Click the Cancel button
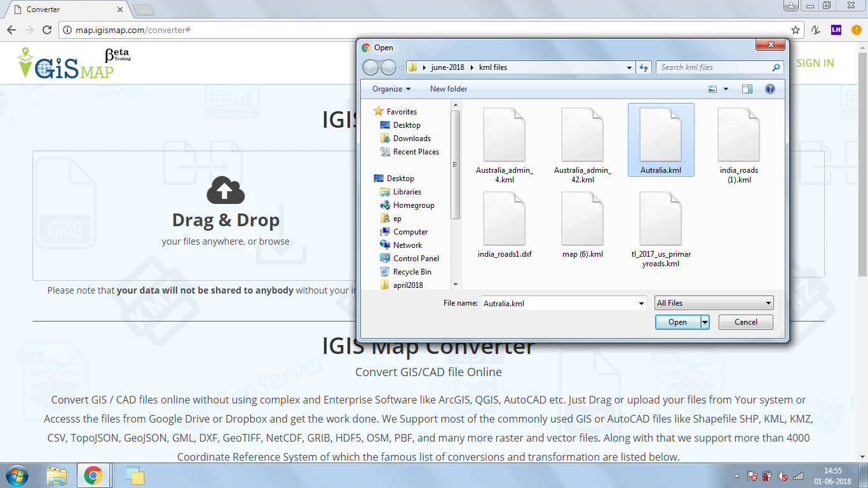 click(x=745, y=322)
